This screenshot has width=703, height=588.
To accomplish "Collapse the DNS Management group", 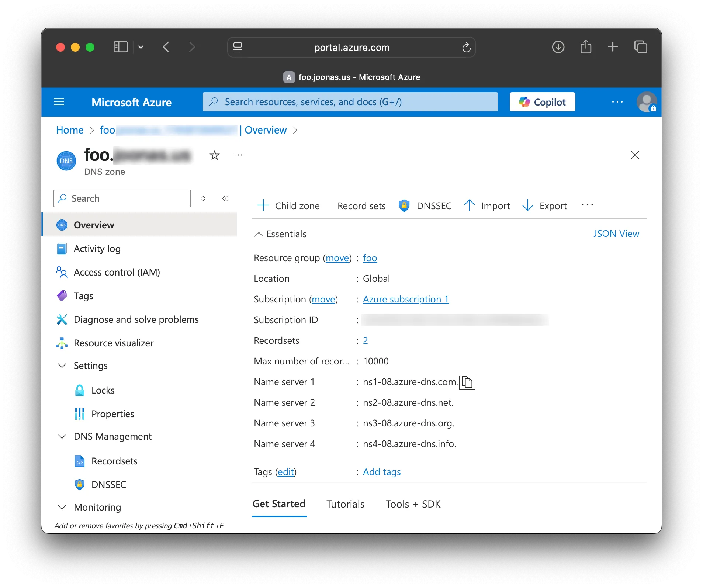I will point(62,436).
